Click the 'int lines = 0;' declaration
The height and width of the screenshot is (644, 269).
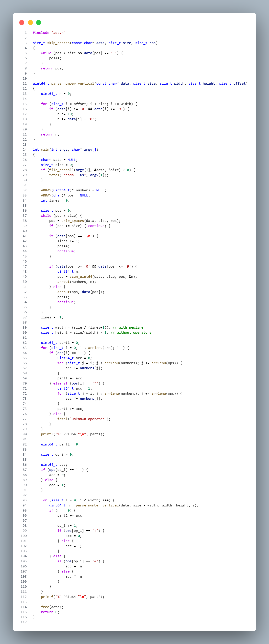tap(55, 201)
